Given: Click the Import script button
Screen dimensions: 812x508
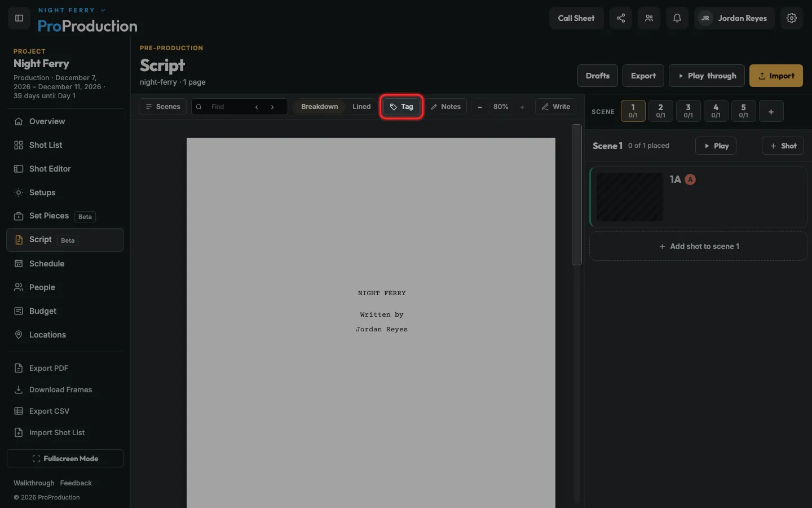Looking at the screenshot, I should pos(776,76).
